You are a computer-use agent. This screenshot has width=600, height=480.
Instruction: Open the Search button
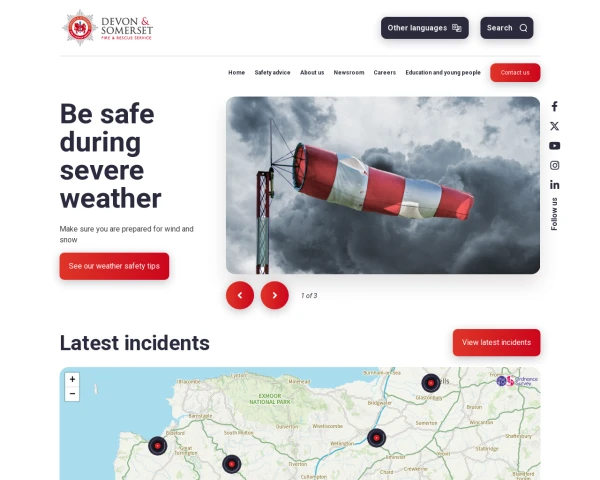click(x=507, y=28)
